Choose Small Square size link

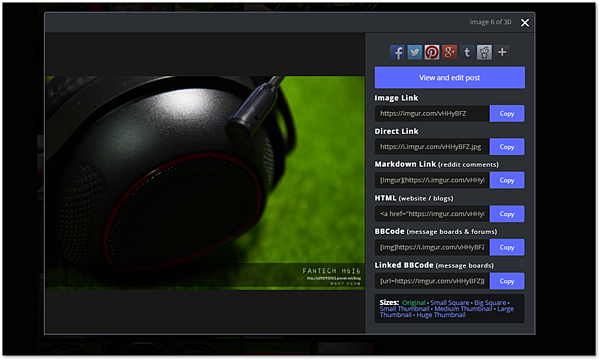(x=450, y=303)
